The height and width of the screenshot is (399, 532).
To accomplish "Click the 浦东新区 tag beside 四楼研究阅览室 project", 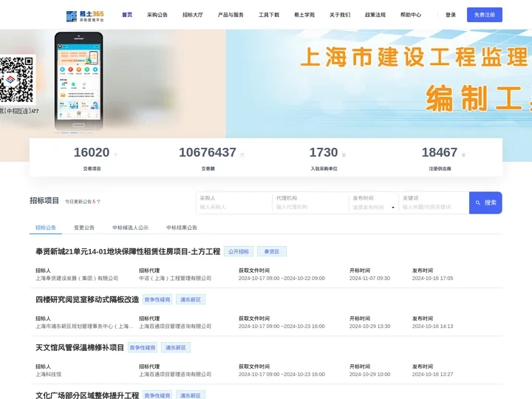I will coord(190,299).
